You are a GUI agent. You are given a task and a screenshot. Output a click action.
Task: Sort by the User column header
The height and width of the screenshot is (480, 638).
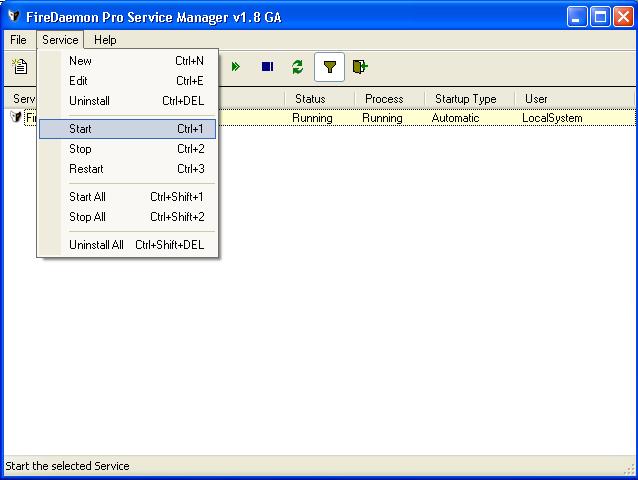coord(575,99)
